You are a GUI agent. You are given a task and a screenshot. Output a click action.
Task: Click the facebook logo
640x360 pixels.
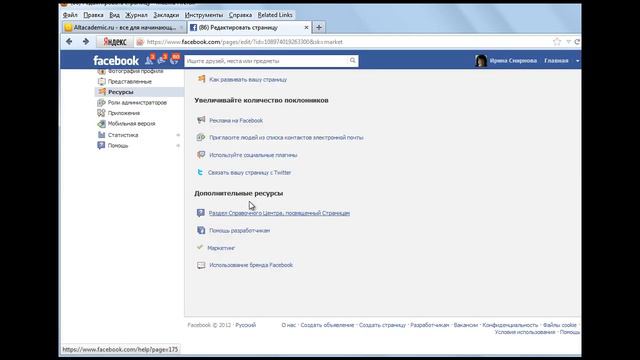pyautogui.click(x=116, y=60)
